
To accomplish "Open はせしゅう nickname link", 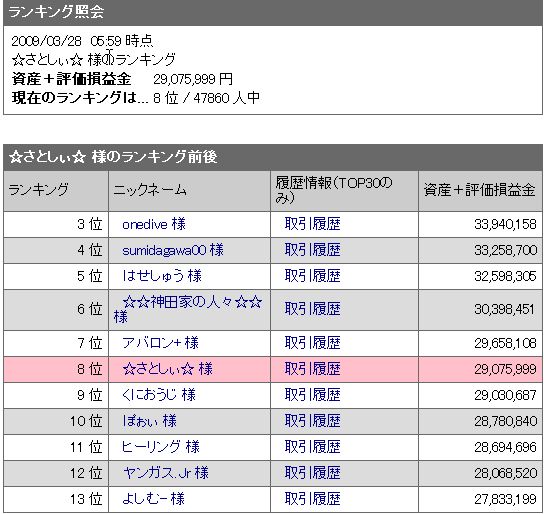I will coord(162,276).
